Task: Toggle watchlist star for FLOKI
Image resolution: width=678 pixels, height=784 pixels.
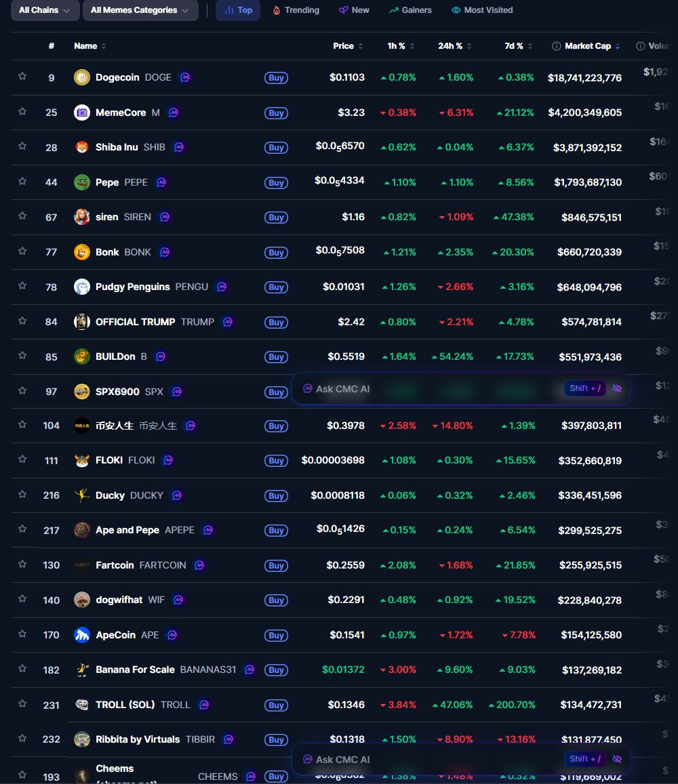Action: (22, 459)
